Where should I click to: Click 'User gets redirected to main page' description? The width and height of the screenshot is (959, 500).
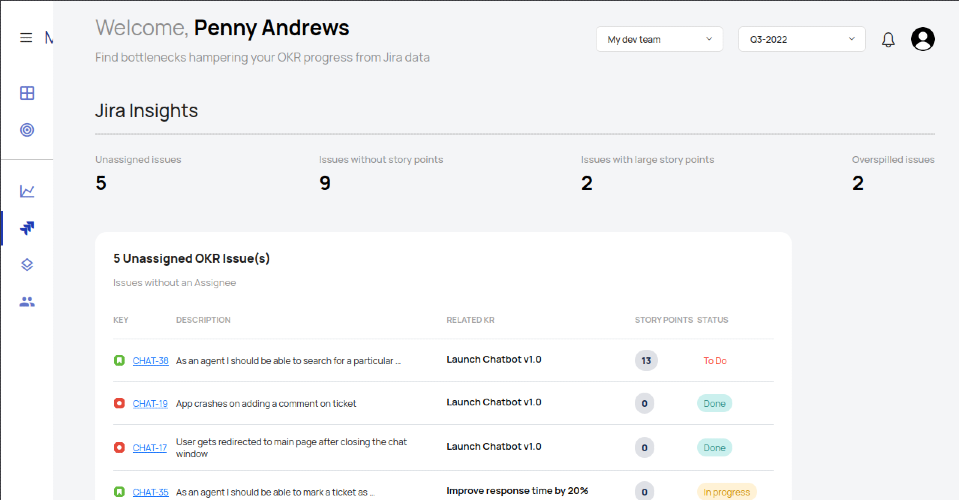[x=291, y=447]
